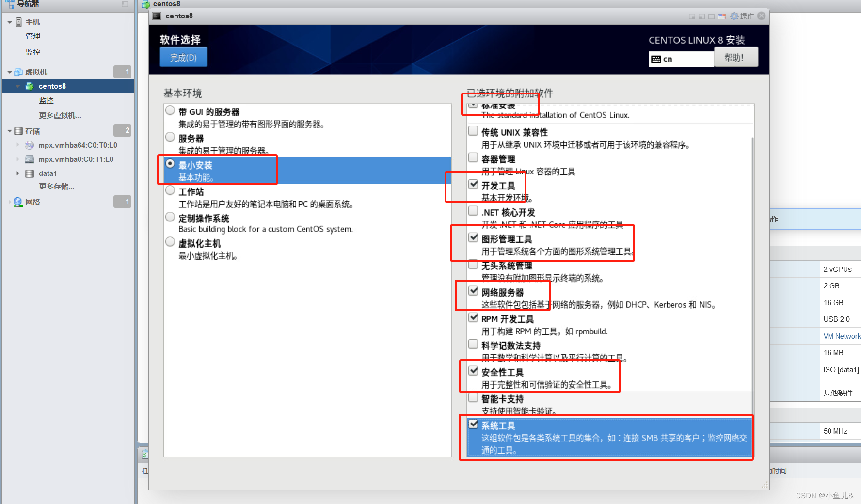The image size is (861, 504).
Task: Expand the 网络 tree node arrow
Action: click(10, 202)
